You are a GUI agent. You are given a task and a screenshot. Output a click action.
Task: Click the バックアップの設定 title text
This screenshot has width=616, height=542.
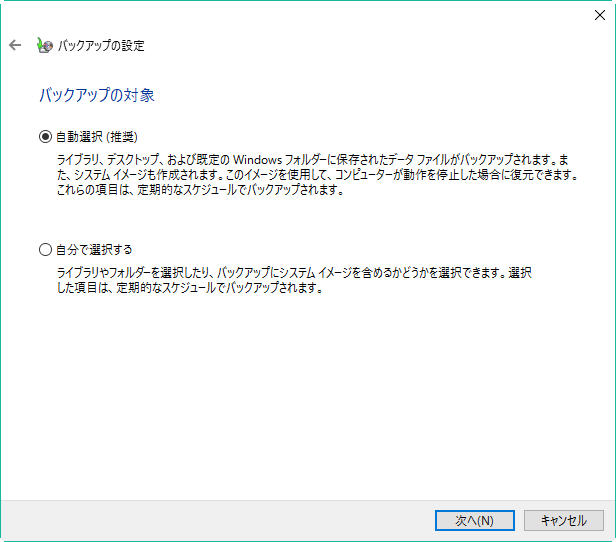coord(101,46)
